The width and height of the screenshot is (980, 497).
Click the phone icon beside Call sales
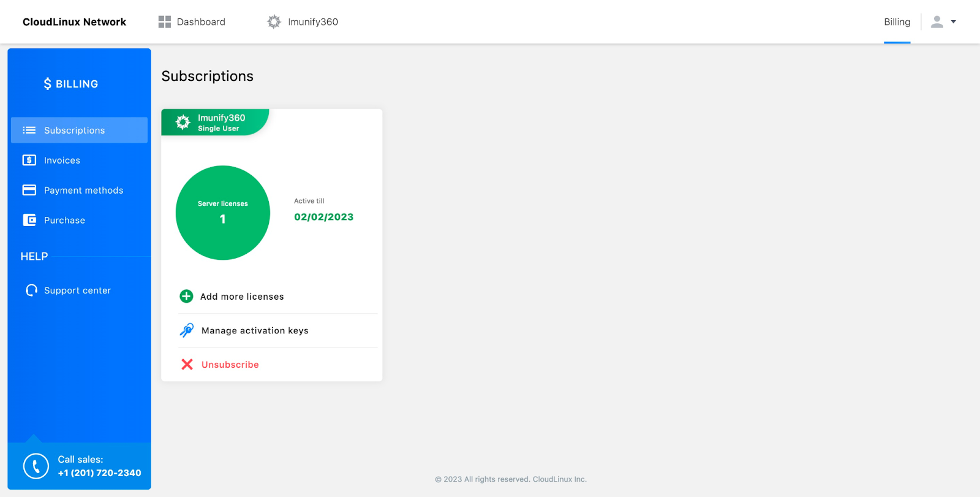[36, 466]
